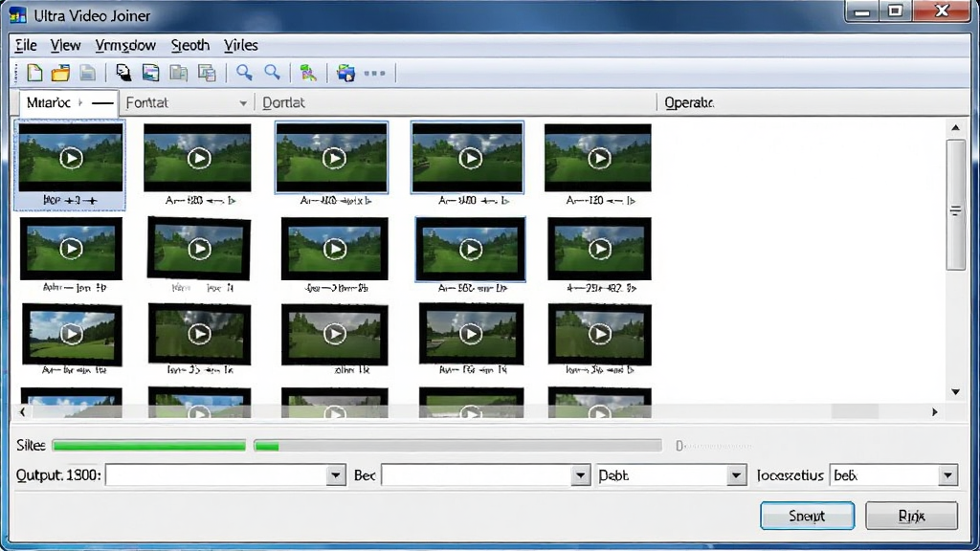Click the left magnifier toolbar icon
Viewport: 980px width, 551px height.
tap(244, 73)
